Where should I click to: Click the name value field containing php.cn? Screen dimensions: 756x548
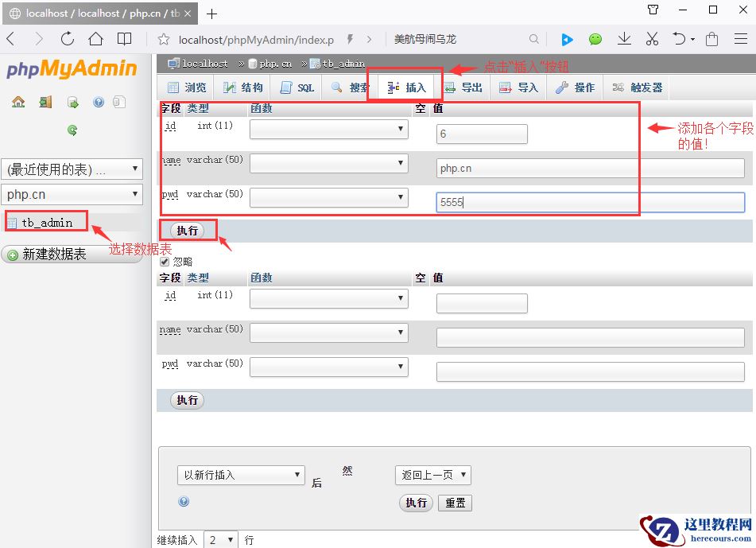coord(591,168)
